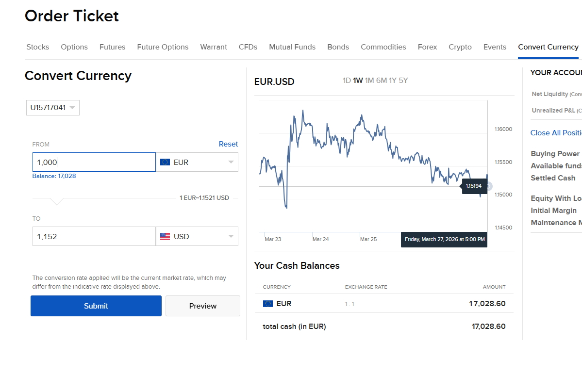This screenshot has height=392, width=582.
Task: Click the Preview button
Action: tap(202, 306)
